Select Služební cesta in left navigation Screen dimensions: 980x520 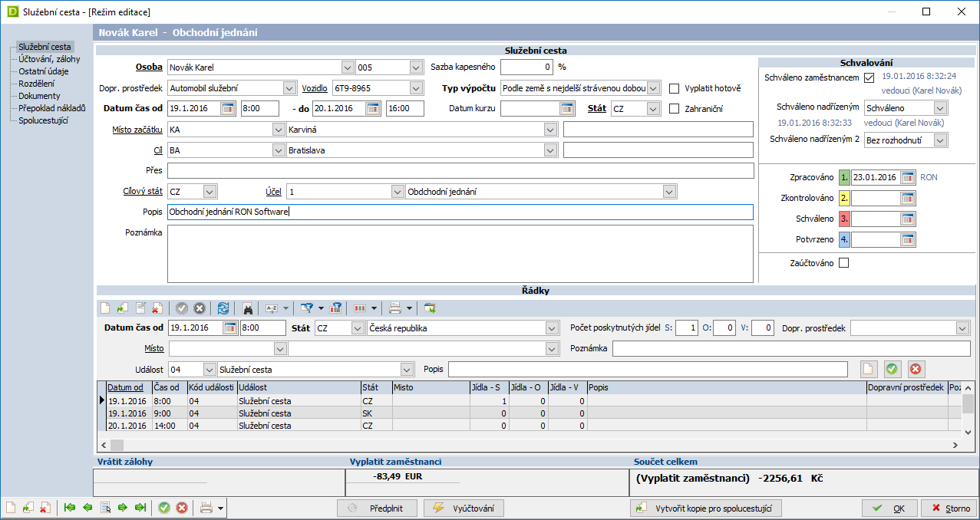pos(45,47)
